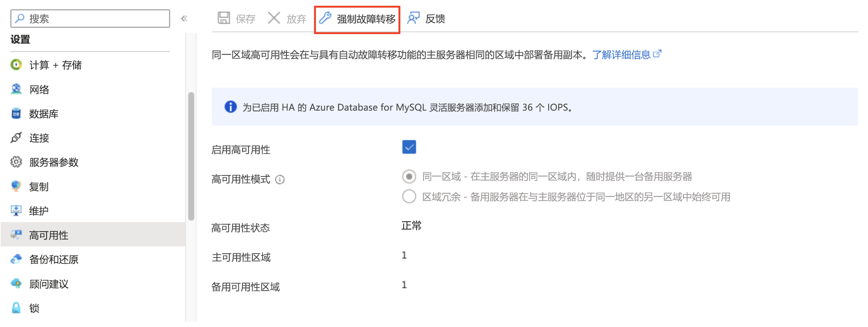Image resolution: width=868 pixels, height=327 pixels.
Task: Go to 顾问建议 in sidebar
Action: (49, 284)
